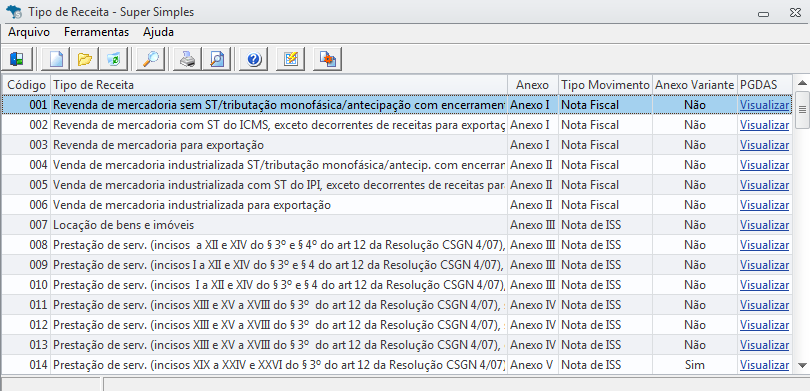810x391 pixels.
Task: Open the Ajuda menu
Action: point(159,32)
